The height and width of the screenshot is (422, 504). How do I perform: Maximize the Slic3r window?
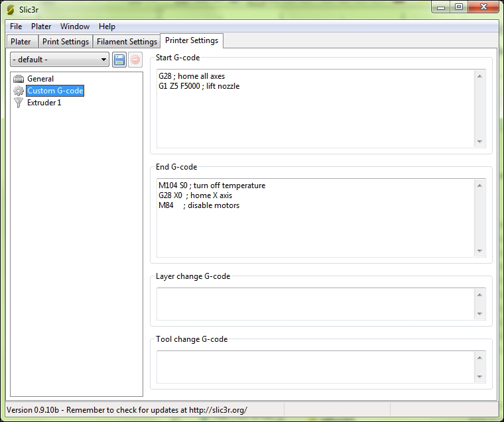tap(459, 7)
